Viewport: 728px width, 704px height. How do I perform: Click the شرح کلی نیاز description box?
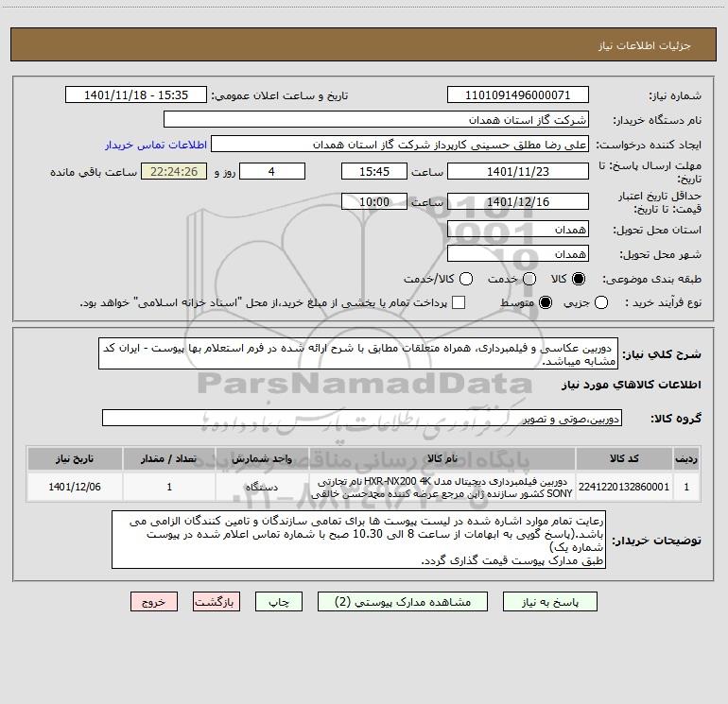tap(358, 354)
